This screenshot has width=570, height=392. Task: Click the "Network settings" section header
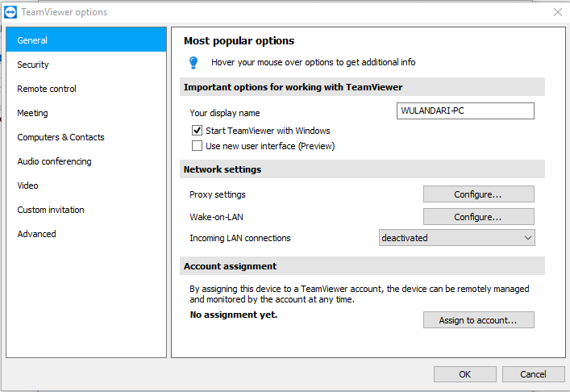(x=362, y=169)
